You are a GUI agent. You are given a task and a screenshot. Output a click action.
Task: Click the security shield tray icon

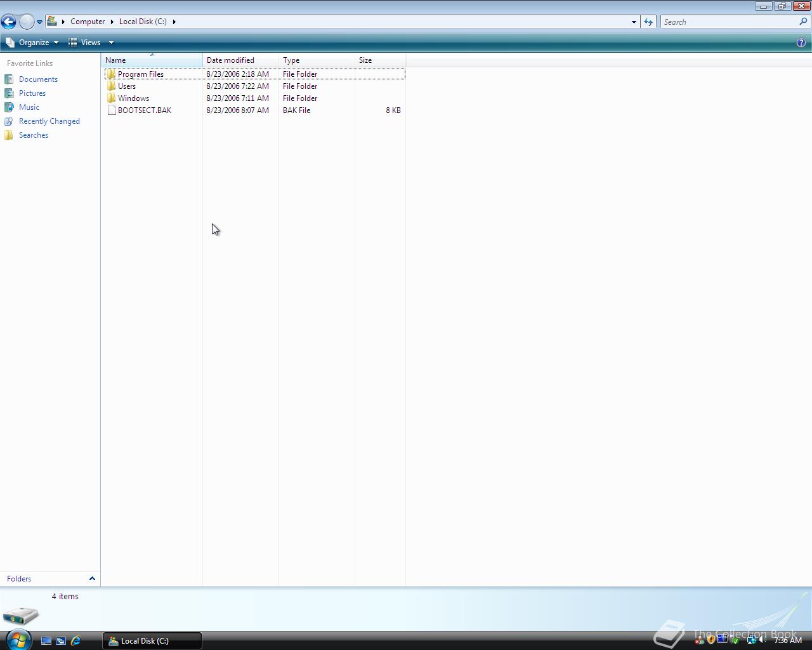click(711, 640)
